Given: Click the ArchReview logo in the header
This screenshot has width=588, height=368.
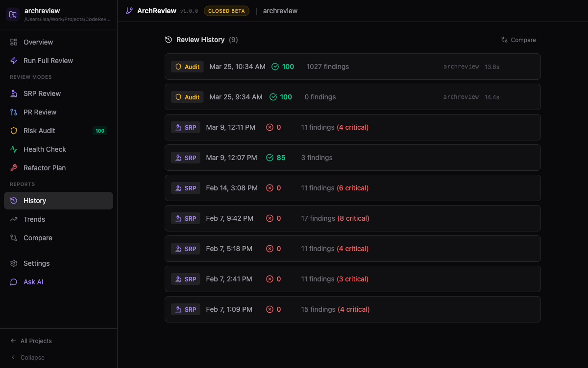Looking at the screenshot, I should pos(129,10).
